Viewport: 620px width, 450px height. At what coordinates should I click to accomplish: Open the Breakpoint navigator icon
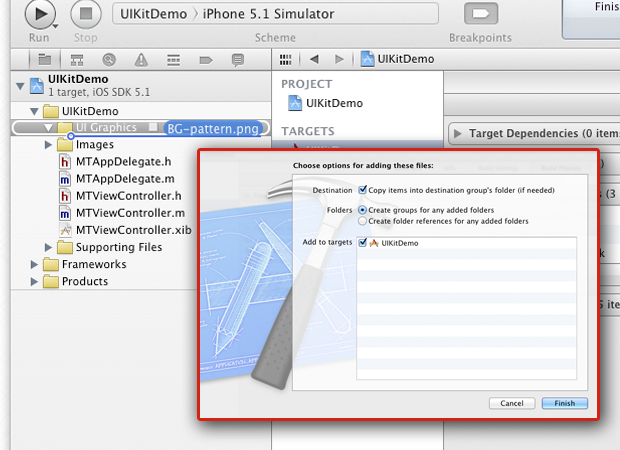click(206, 60)
